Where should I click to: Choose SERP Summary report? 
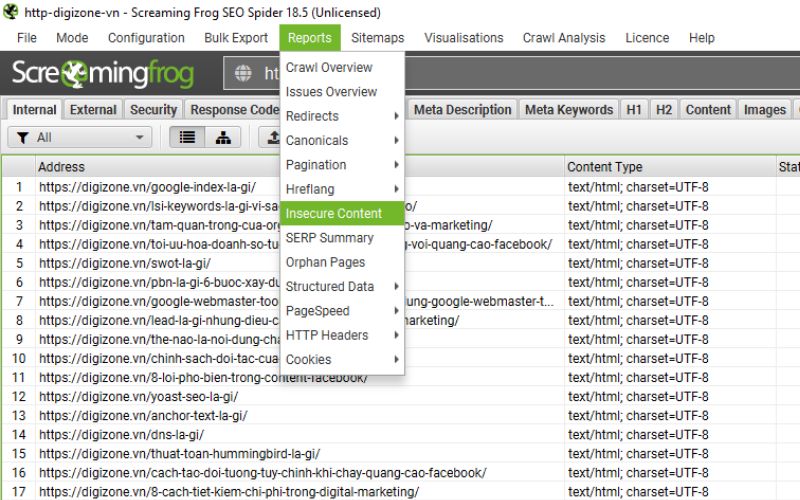click(x=342, y=238)
